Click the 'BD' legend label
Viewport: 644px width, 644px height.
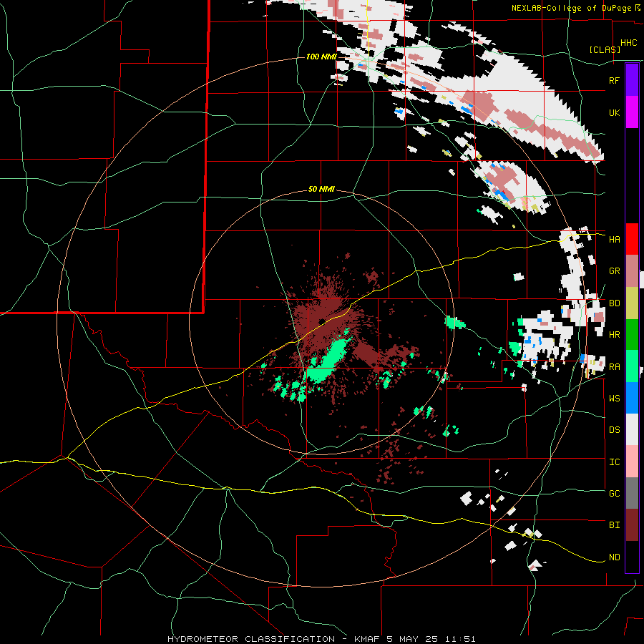(x=614, y=303)
